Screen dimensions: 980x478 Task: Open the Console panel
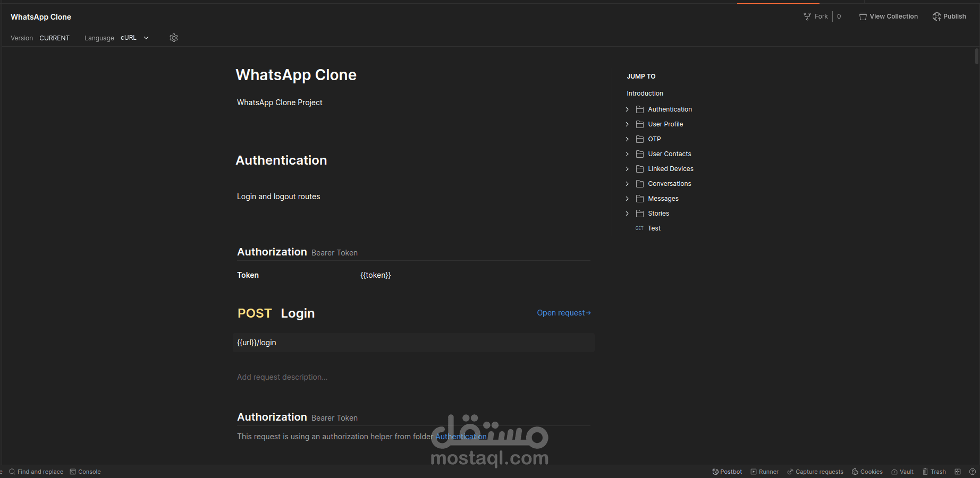tap(85, 472)
